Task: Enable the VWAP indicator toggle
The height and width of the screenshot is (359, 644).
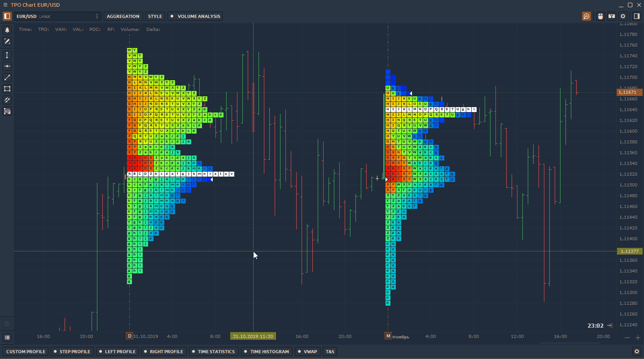Action: (307, 351)
